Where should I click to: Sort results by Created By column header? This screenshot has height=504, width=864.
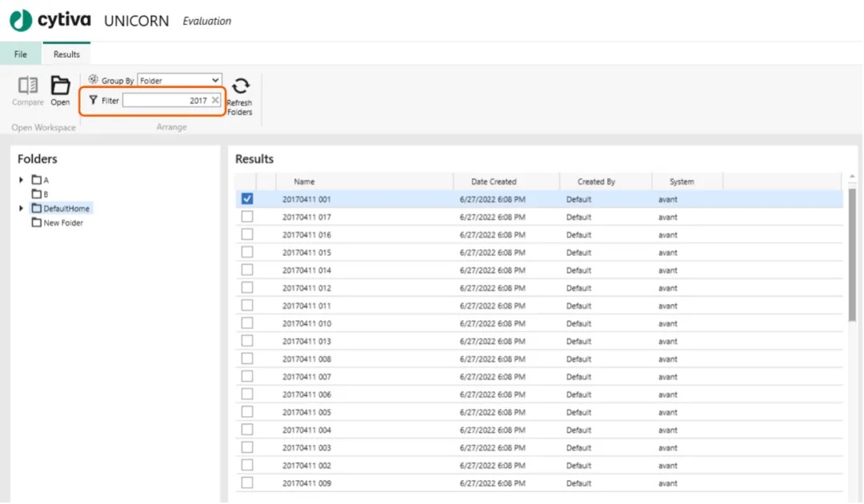606,182
